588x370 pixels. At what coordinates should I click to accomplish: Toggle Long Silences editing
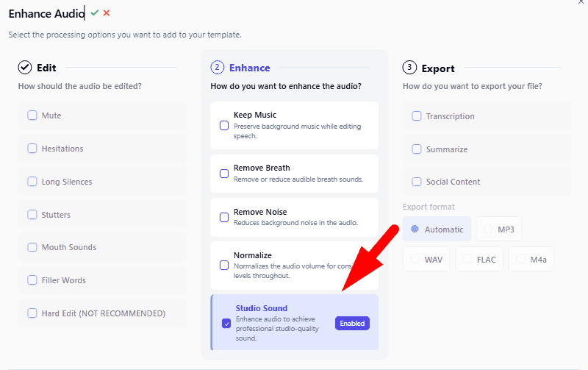[x=32, y=182]
